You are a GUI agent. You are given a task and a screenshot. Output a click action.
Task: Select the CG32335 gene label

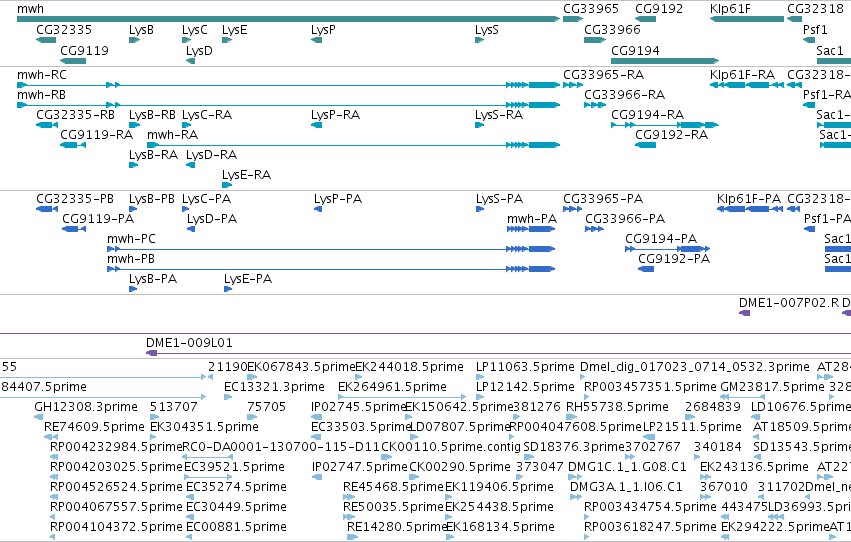click(64, 29)
